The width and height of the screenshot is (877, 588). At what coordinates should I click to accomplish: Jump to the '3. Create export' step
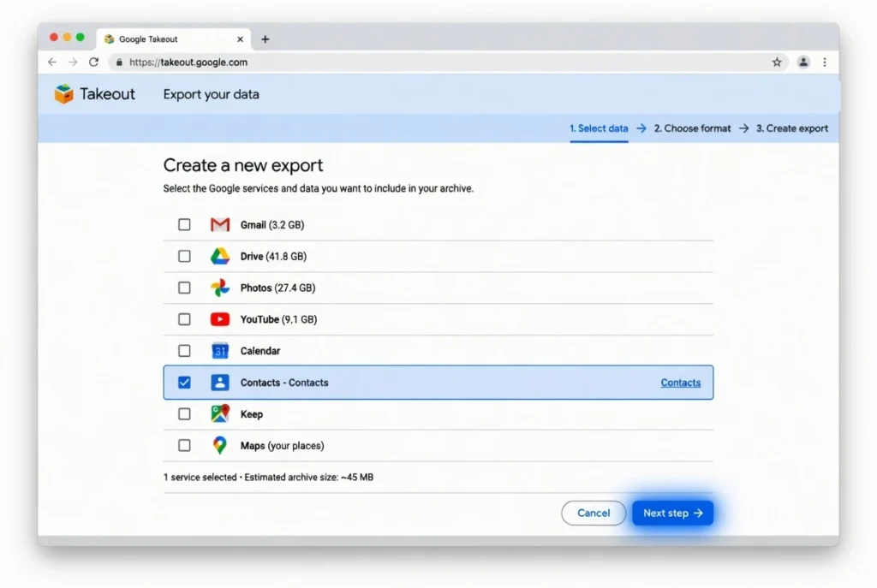pos(792,128)
